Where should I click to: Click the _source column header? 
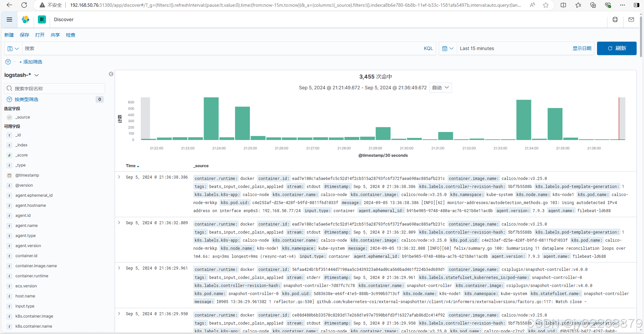[201, 166]
